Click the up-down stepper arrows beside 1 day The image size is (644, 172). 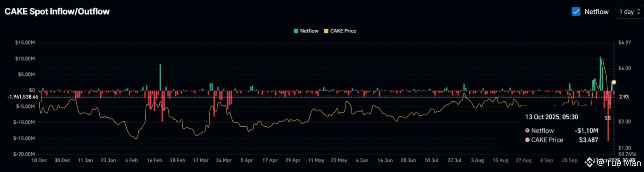click(x=638, y=12)
